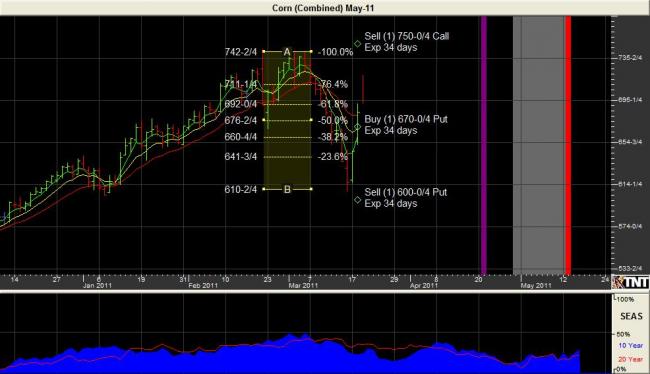The width and height of the screenshot is (650, 374).
Task: Click the 50% seasonal scale label
Action: tap(623, 334)
